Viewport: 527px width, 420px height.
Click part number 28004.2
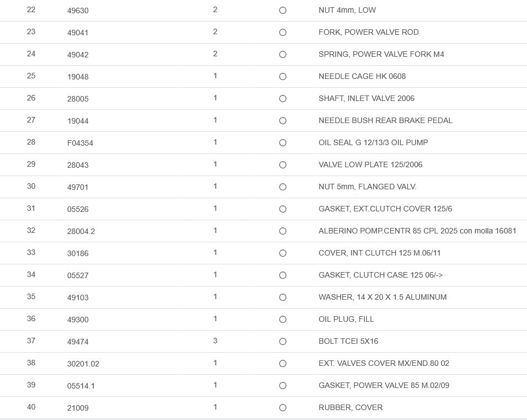pos(81,231)
